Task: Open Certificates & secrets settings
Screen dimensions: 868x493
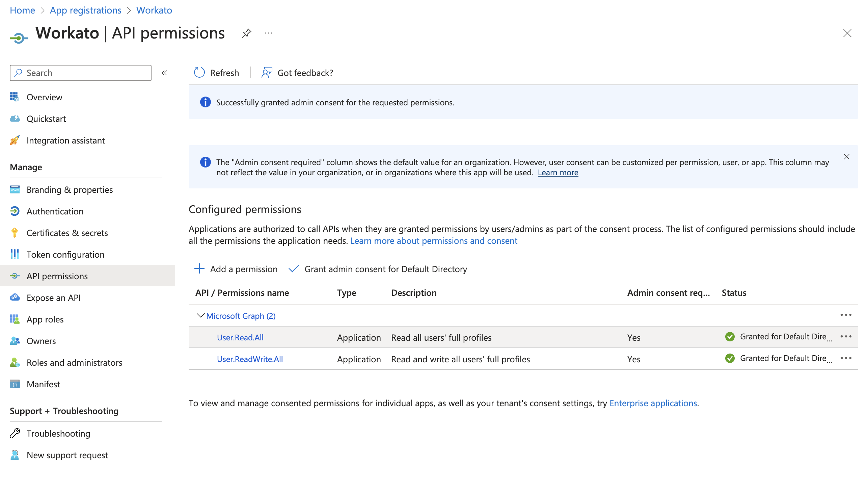Action: [67, 233]
